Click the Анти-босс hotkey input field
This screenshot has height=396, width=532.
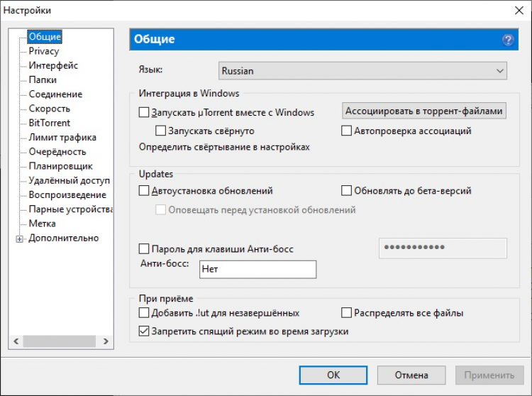tap(257, 269)
